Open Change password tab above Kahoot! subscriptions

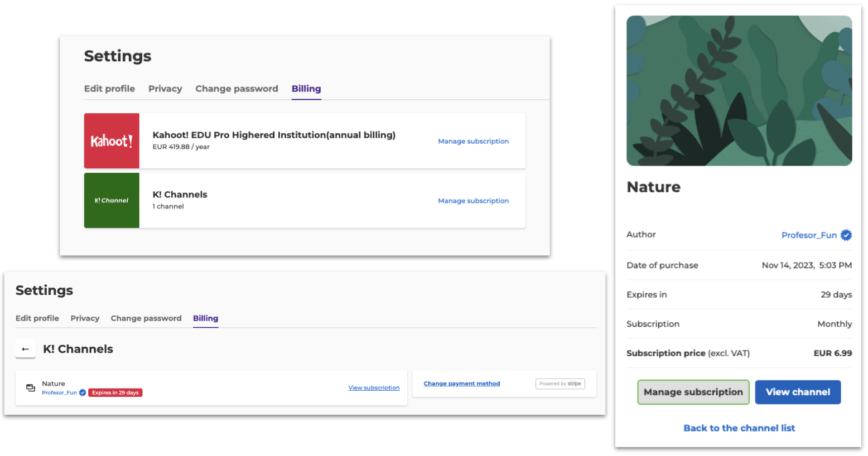[237, 89]
